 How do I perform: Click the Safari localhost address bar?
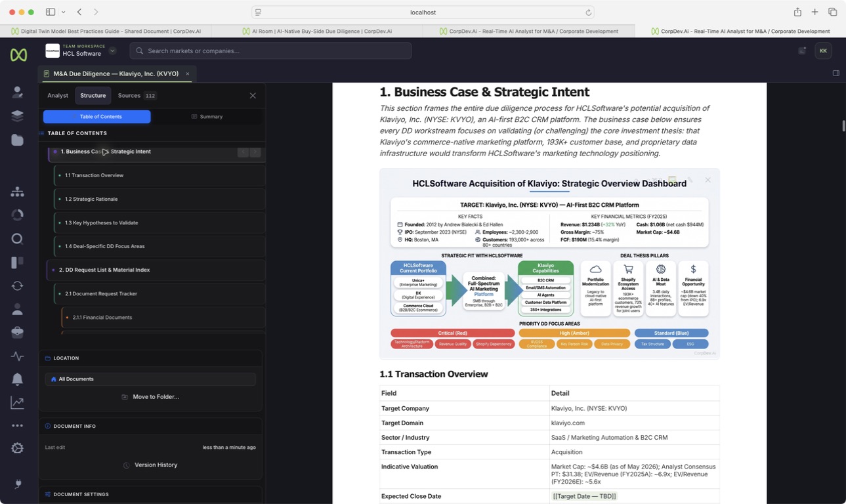click(423, 12)
